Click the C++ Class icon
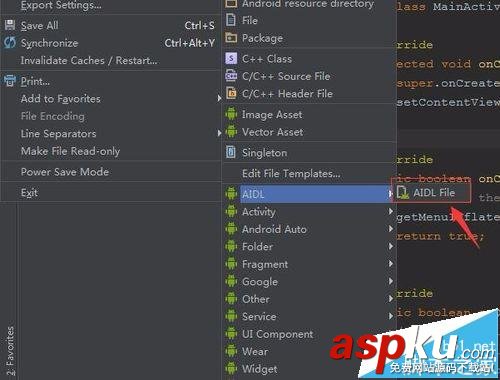This screenshot has height=380, width=500. (x=231, y=59)
